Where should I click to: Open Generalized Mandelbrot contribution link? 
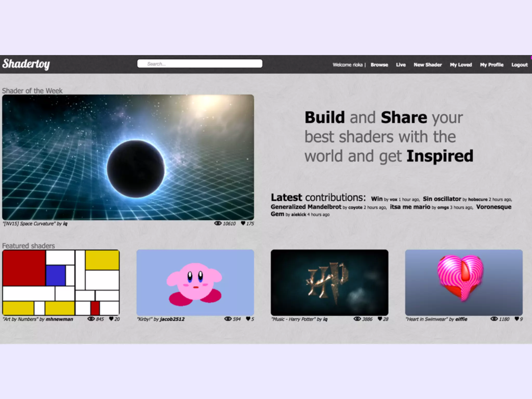coord(306,207)
